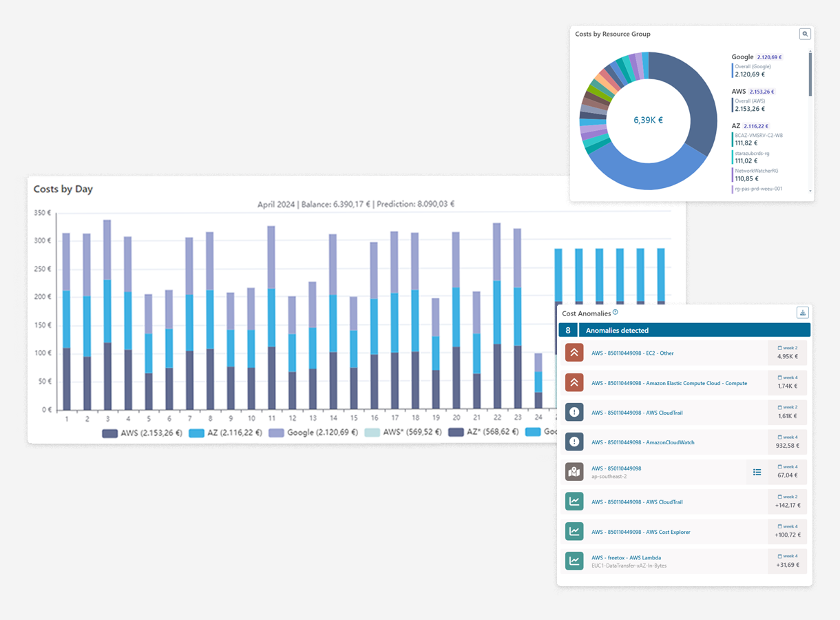
Task: Open the AWS - freetox - AWS Lambda link
Action: pos(626,557)
